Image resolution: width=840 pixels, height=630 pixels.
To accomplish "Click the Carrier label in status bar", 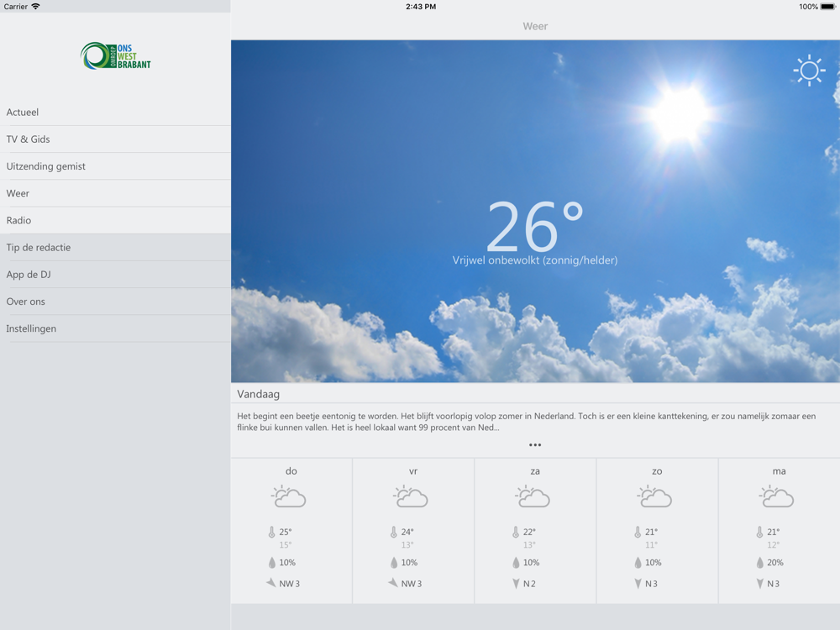I will 15,7.
